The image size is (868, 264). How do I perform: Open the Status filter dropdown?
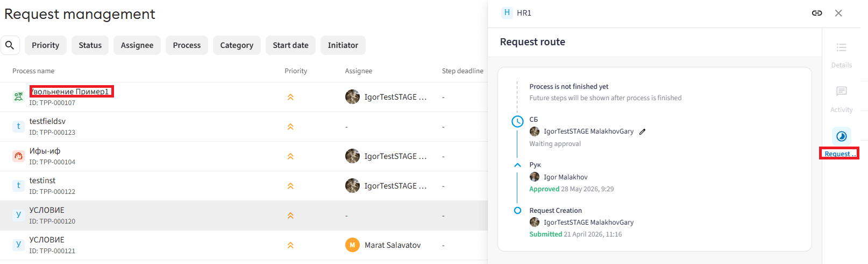click(90, 45)
